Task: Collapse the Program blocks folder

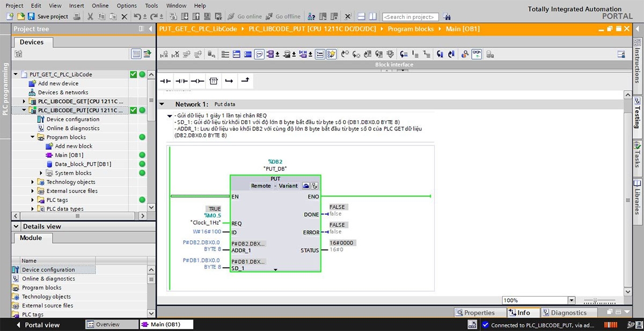Action: tap(33, 137)
